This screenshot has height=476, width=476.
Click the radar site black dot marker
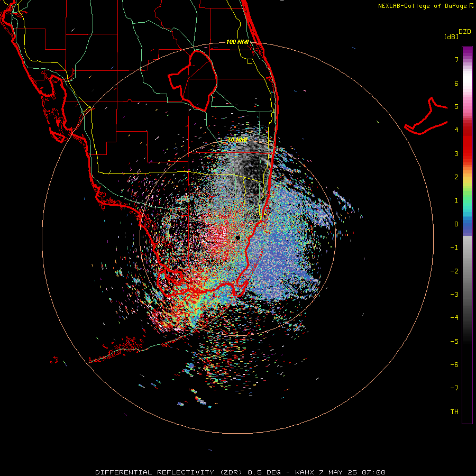pos(237,237)
